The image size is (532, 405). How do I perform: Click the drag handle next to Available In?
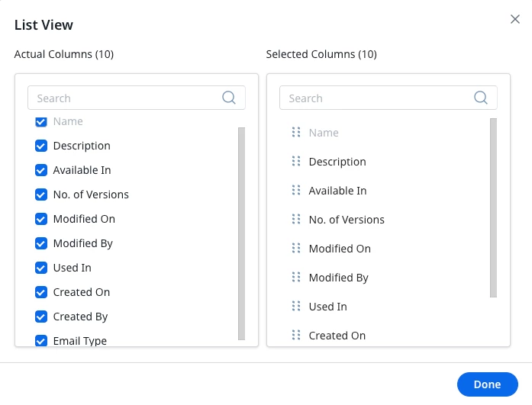click(x=296, y=191)
